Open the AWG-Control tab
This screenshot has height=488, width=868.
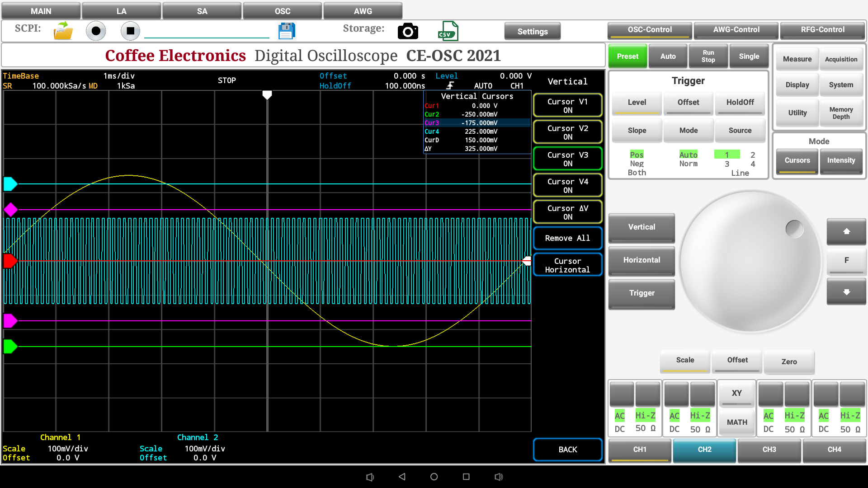[736, 30]
